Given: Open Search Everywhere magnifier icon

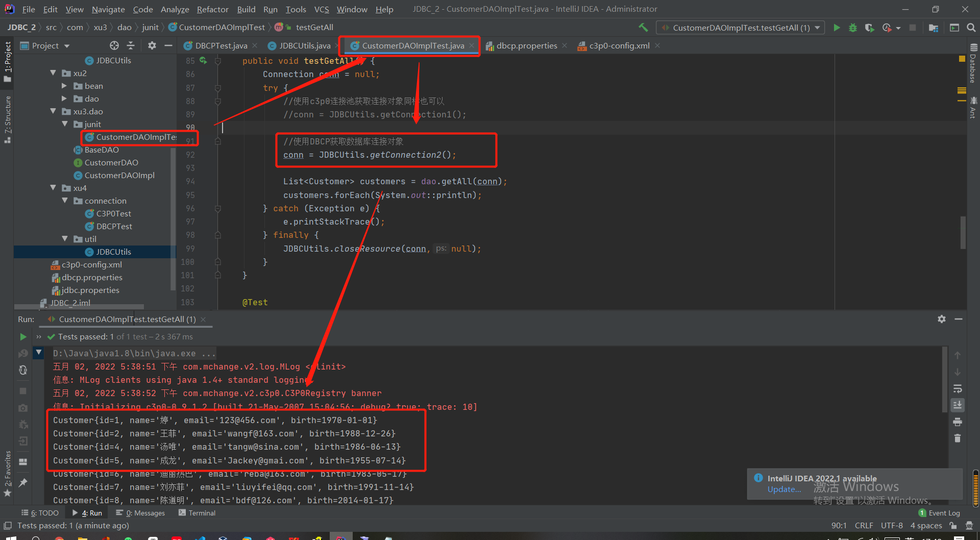Looking at the screenshot, I should (x=971, y=28).
